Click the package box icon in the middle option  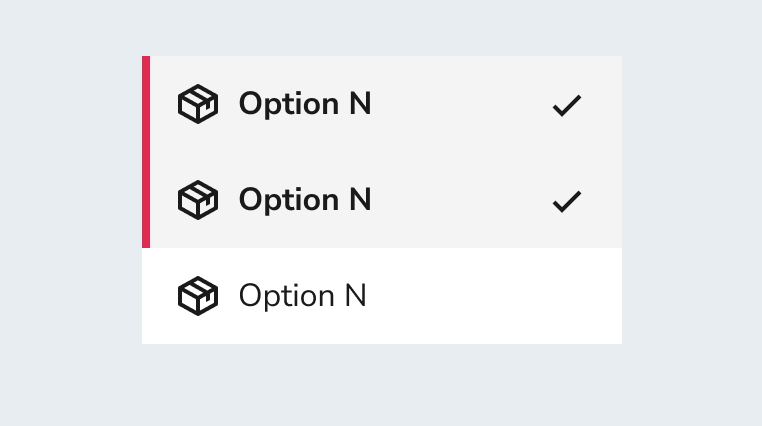point(198,200)
